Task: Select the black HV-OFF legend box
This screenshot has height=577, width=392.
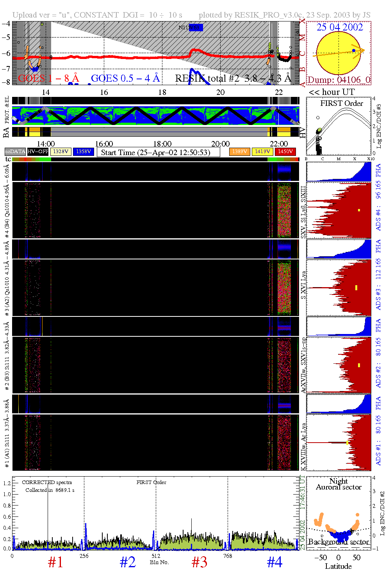Action: click(x=38, y=152)
